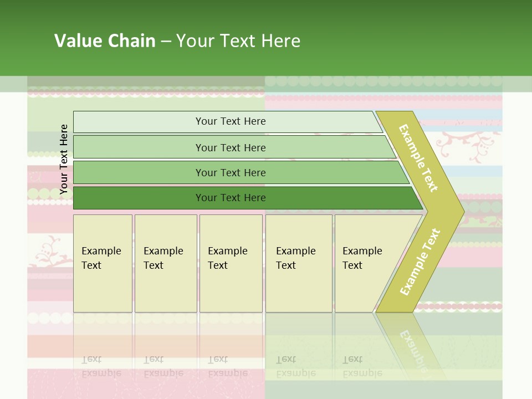
Task: Click the lower chevron arm's Example Text
Action: (x=420, y=262)
